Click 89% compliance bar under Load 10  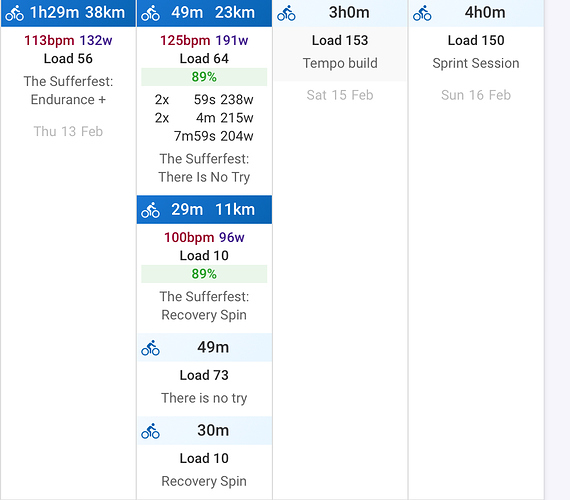click(x=204, y=274)
